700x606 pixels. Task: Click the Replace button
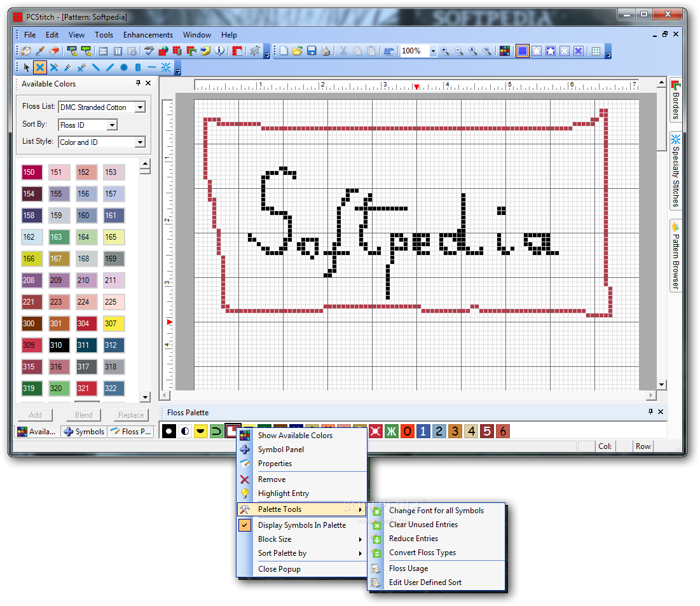click(x=131, y=415)
